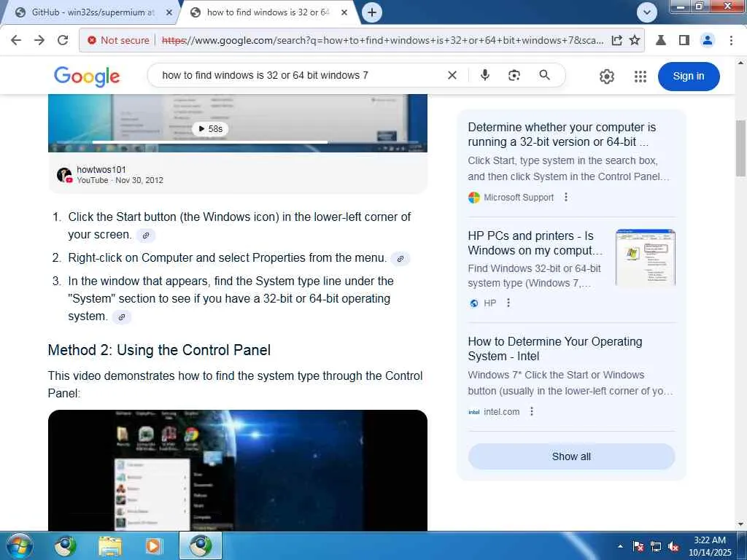Click the Sign in button
747x560 pixels.
689,76
